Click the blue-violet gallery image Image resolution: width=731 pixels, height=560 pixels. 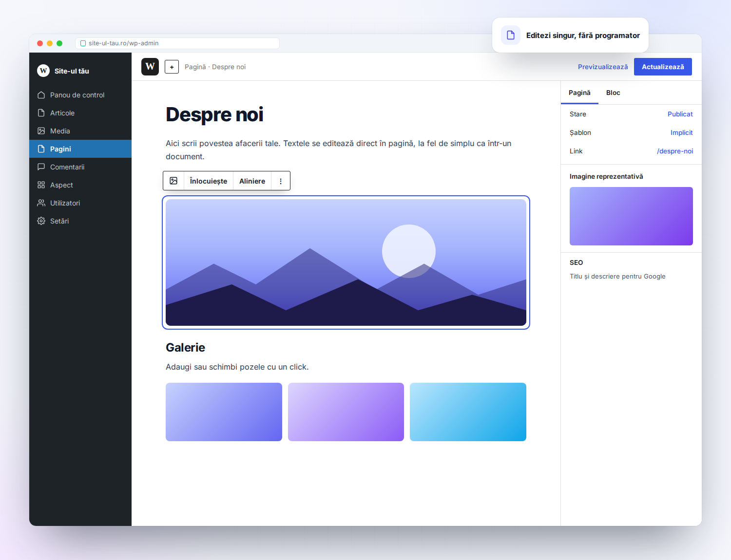[224, 412]
